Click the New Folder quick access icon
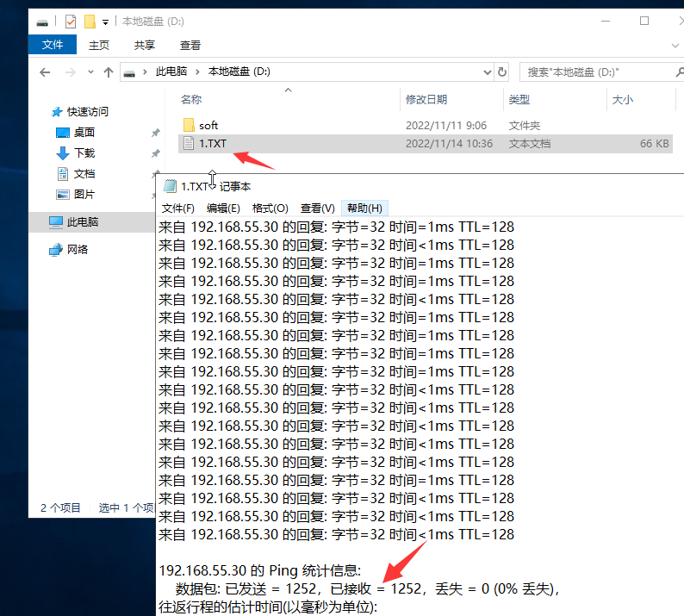684x616 pixels. click(90, 22)
